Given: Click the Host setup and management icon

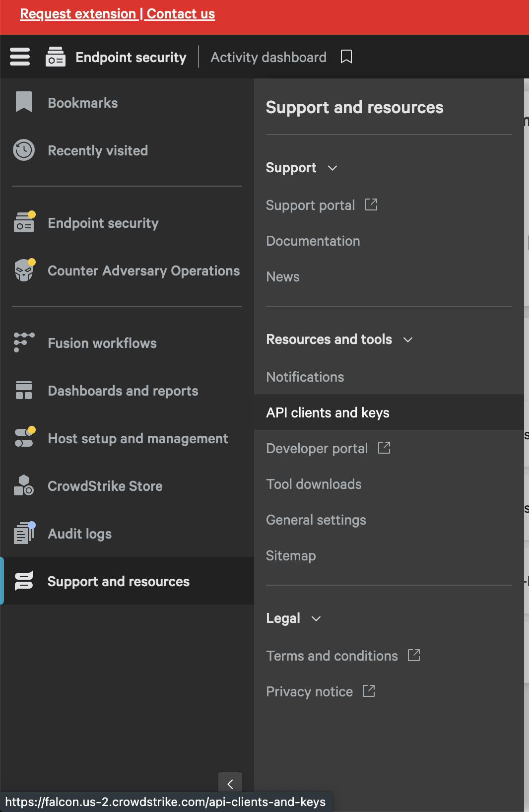Looking at the screenshot, I should (24, 438).
